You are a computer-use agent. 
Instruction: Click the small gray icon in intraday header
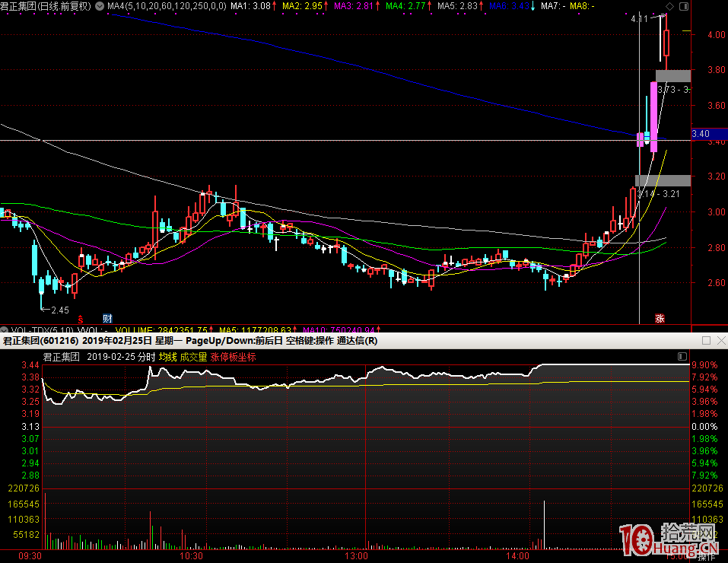pyautogui.click(x=682, y=356)
